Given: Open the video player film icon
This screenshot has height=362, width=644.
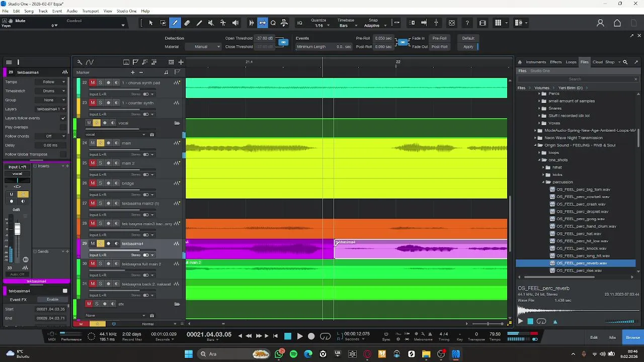Looking at the screenshot, I should (482, 23).
